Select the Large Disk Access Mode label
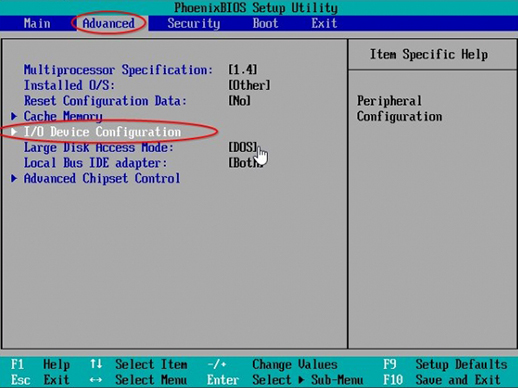 pyautogui.click(x=99, y=147)
